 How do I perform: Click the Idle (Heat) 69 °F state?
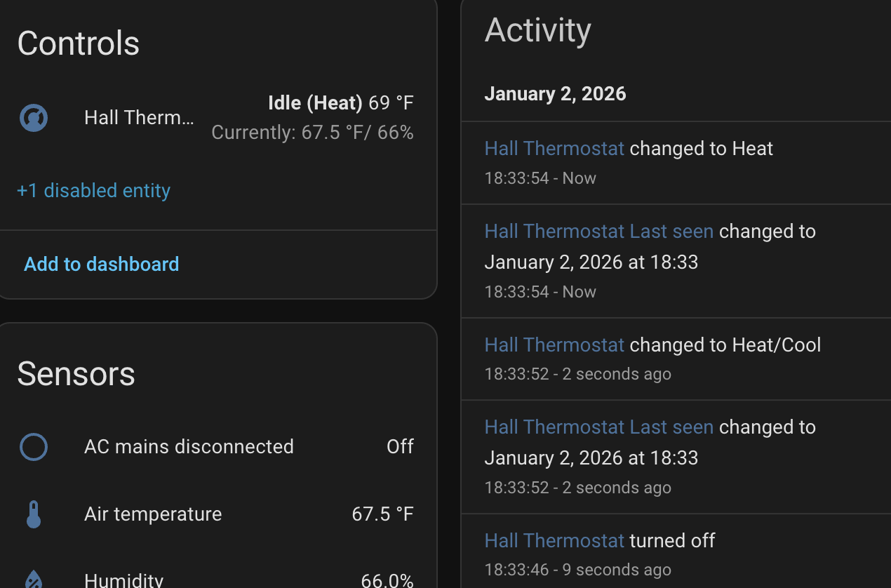pos(341,104)
